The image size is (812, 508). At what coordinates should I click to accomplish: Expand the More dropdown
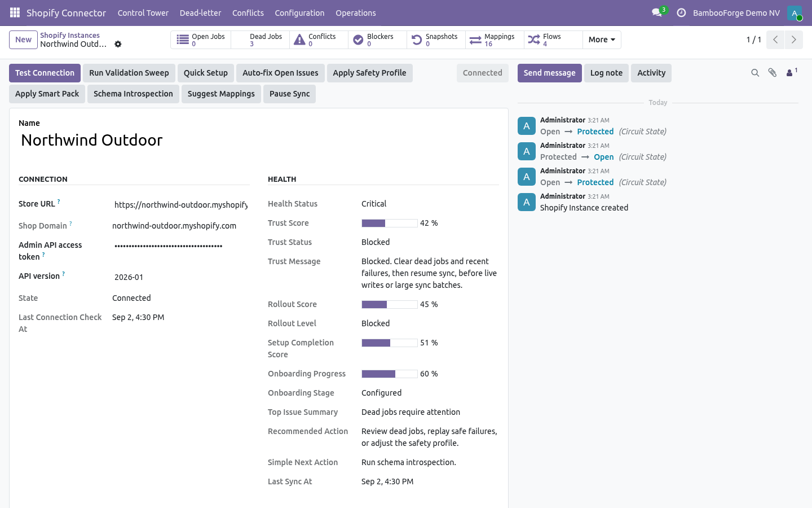click(602, 40)
